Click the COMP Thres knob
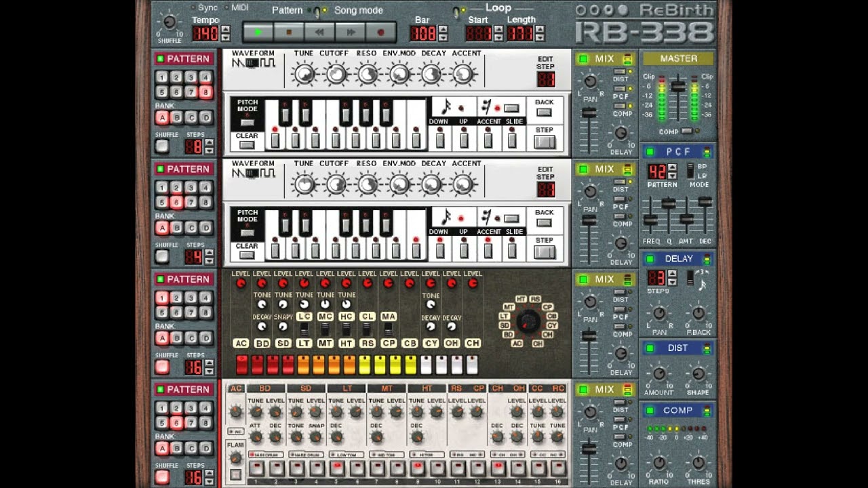 coord(698,463)
